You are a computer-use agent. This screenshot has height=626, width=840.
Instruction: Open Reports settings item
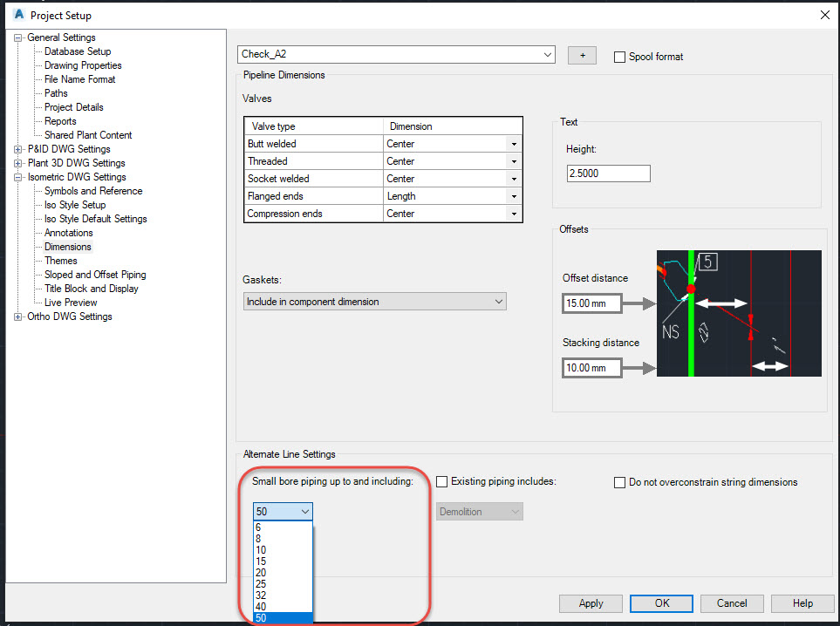pyautogui.click(x=60, y=121)
